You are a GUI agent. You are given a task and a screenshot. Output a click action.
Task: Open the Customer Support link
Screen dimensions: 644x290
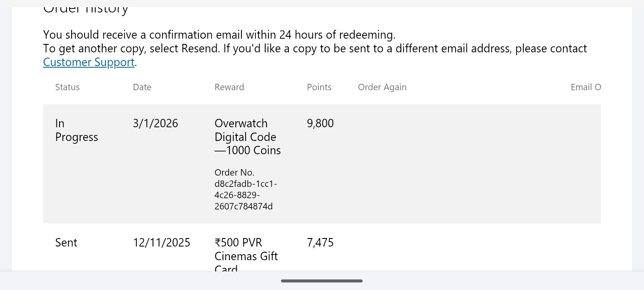[89, 62]
